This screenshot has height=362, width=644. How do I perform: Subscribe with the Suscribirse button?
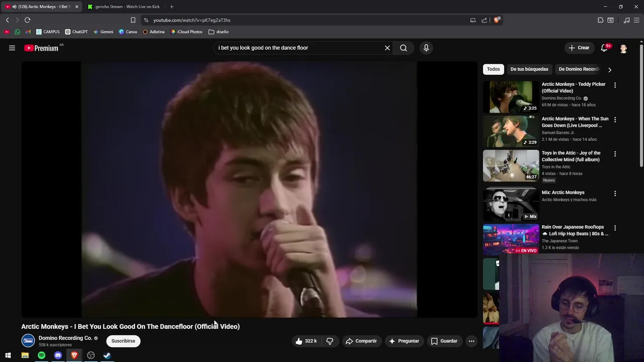pos(123,341)
